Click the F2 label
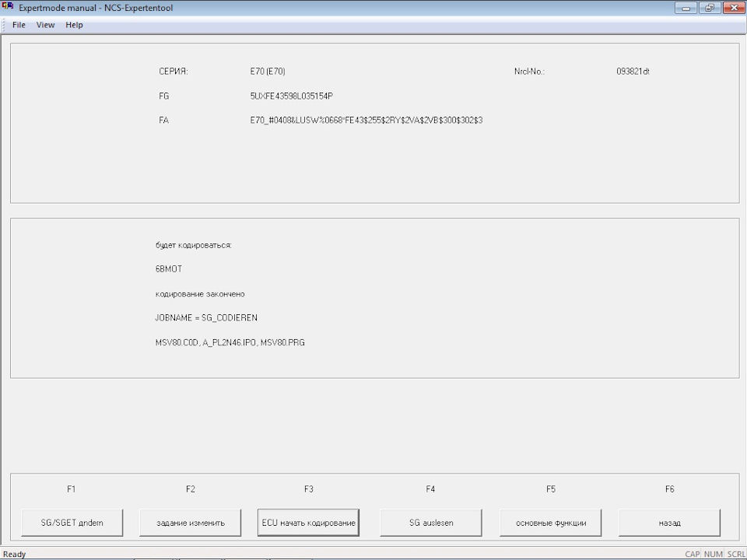Image resolution: width=747 pixels, height=560 pixels. (x=191, y=488)
